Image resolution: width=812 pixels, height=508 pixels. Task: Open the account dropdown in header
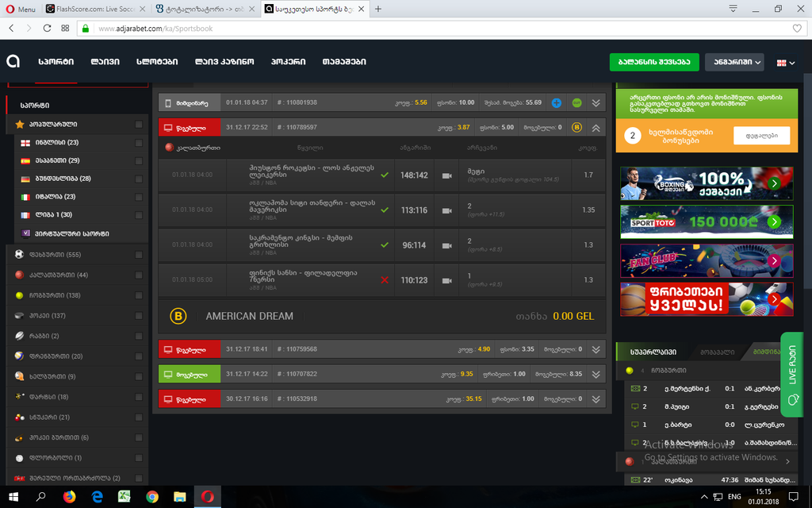(x=734, y=62)
